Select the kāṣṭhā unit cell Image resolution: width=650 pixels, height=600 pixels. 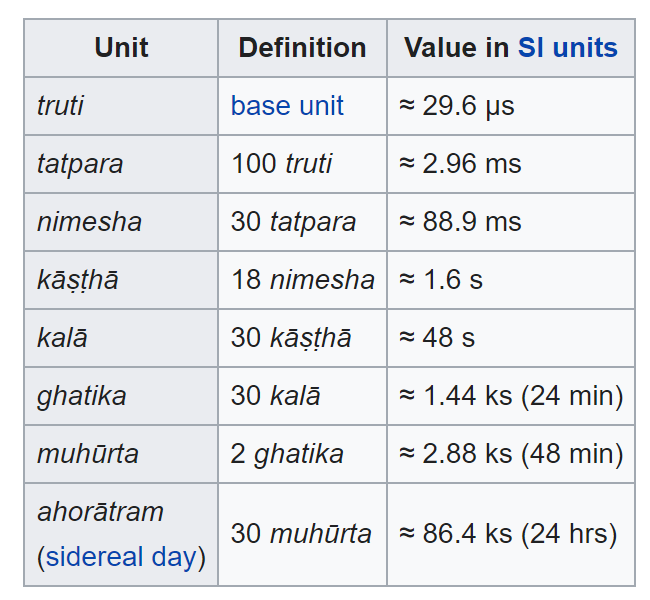pyautogui.click(x=121, y=280)
